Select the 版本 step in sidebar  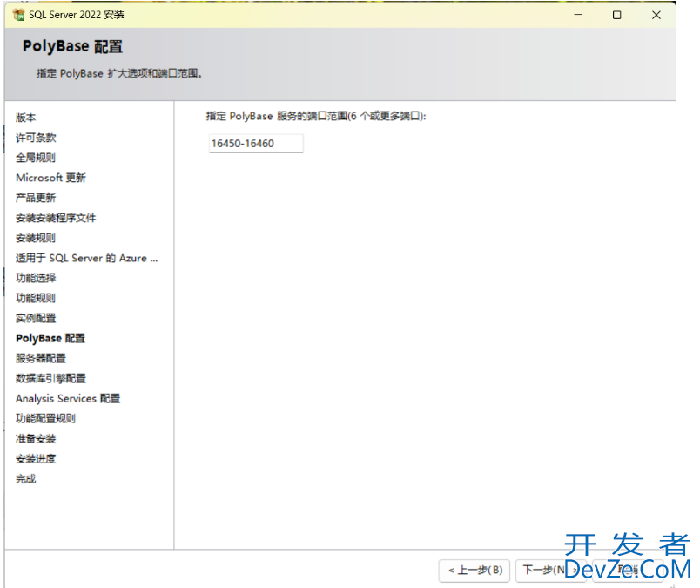pos(25,118)
